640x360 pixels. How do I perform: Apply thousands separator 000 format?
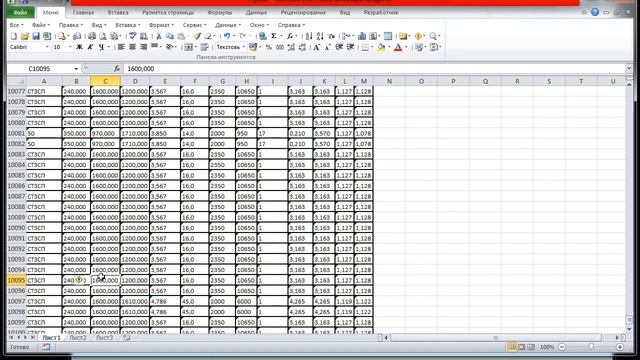point(280,47)
